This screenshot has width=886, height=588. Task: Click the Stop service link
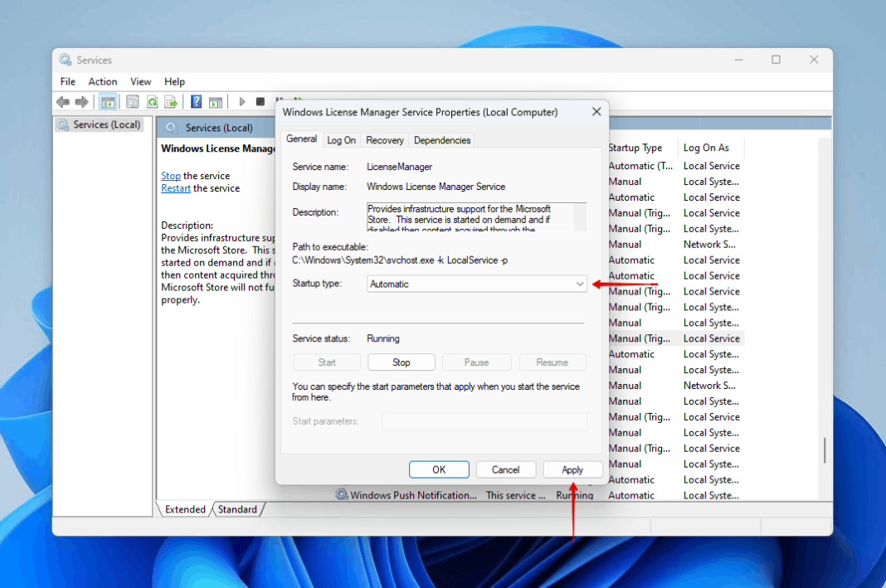[170, 175]
